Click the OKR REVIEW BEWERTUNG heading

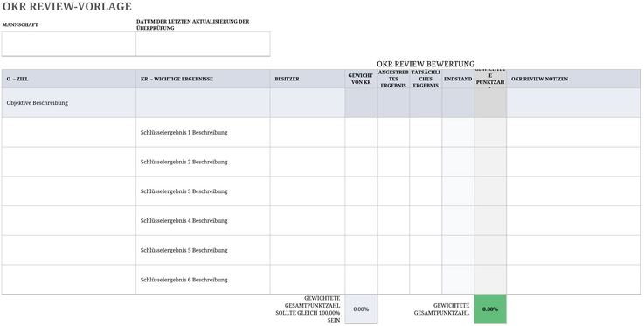pos(426,64)
